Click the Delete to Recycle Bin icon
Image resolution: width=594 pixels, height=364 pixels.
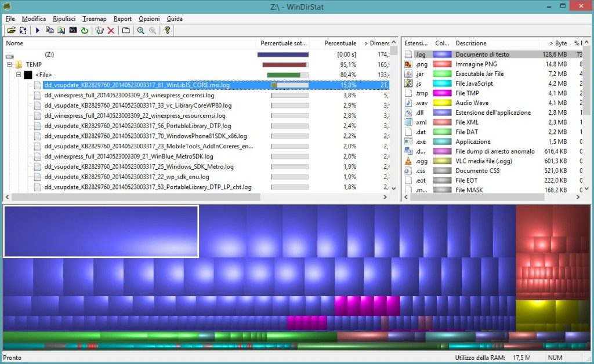click(99, 30)
